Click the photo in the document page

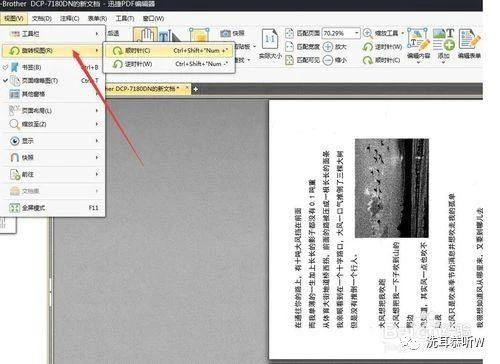[392, 188]
